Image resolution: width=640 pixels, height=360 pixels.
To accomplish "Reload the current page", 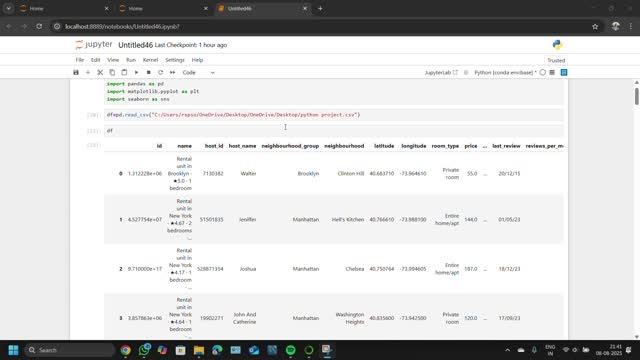I will 39,27.
